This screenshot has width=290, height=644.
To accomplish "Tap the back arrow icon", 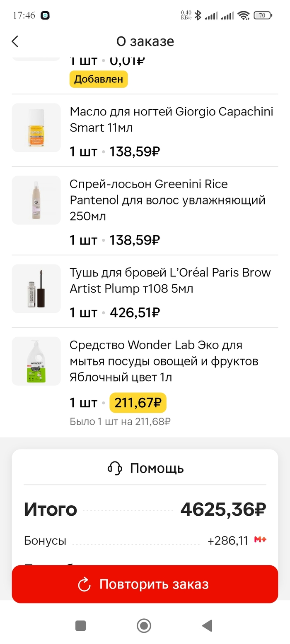I will click(15, 41).
